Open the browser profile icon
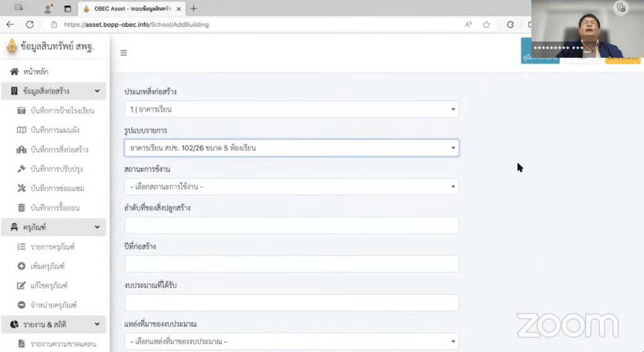The image size is (644, 352). 48,8
